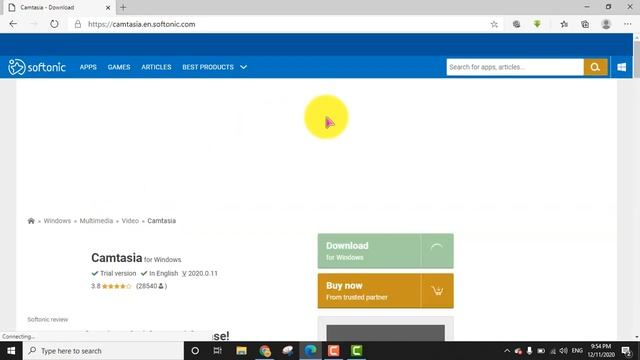640x360 pixels.
Task: Select the Camtasia - Download tab
Action: click(x=58, y=7)
